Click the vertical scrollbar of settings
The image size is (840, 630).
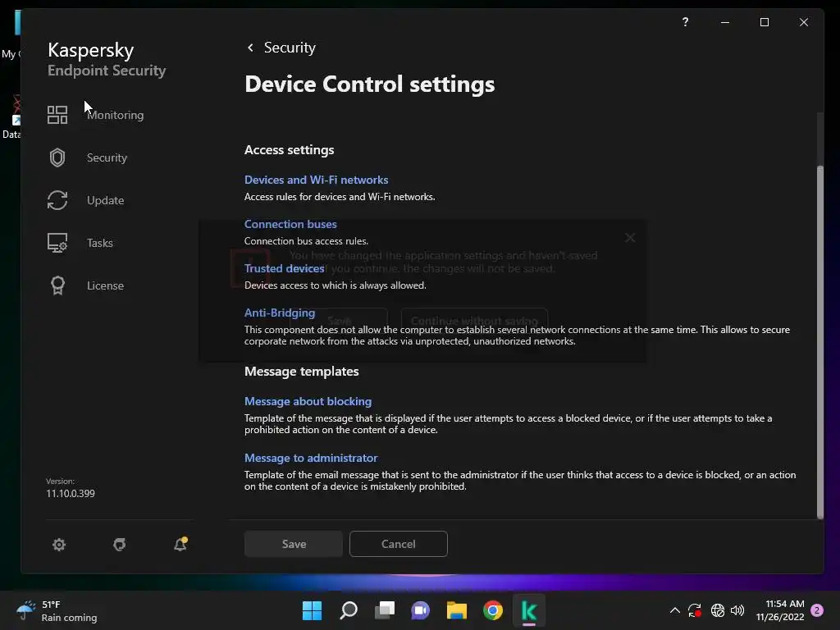(x=820, y=341)
